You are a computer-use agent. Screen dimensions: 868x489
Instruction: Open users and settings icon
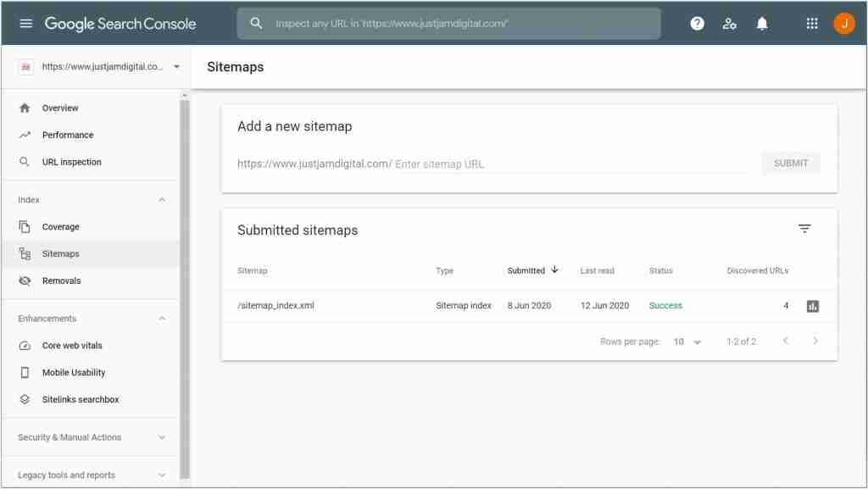tap(729, 23)
